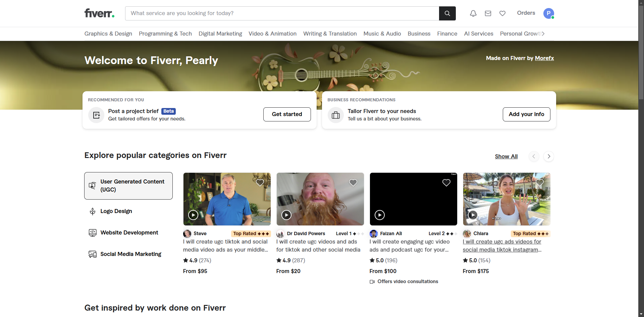The height and width of the screenshot is (317, 644).
Task: Click the scrollbar up arrow
Action: (x=641, y=3)
